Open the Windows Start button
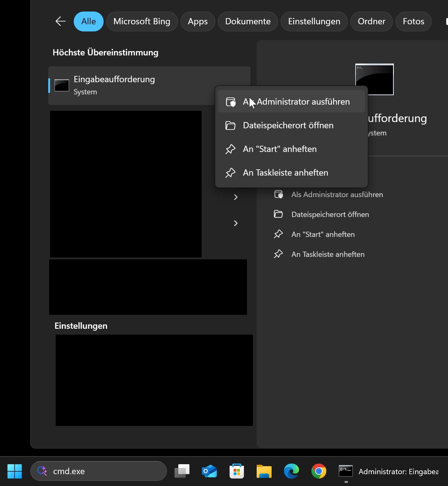448x486 pixels. 15,471
